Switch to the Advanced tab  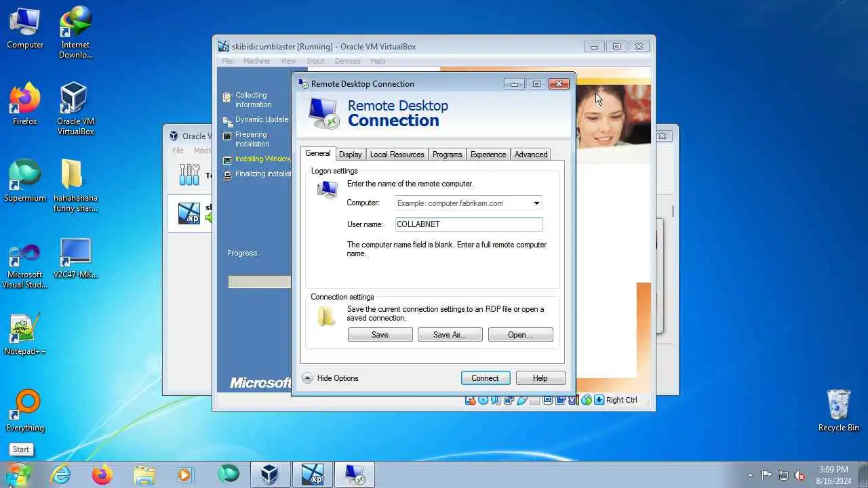pos(530,155)
